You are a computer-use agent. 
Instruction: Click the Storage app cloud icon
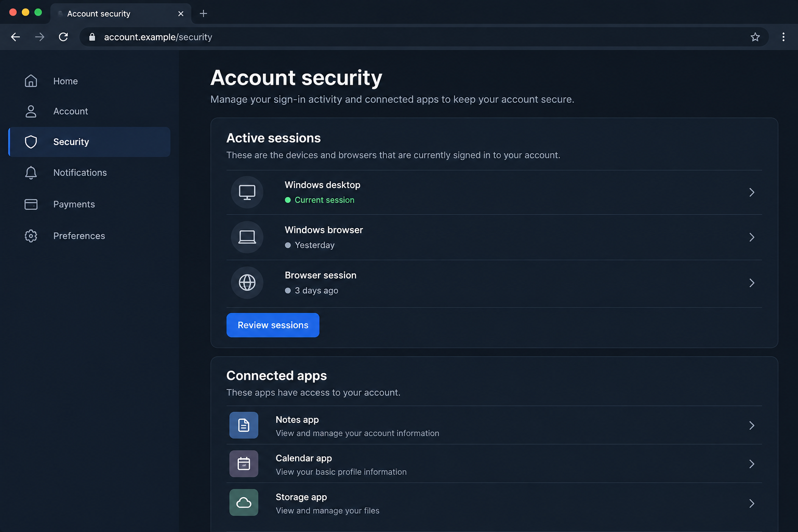coord(244,502)
